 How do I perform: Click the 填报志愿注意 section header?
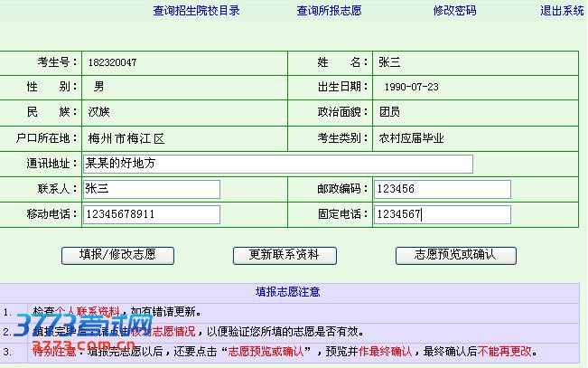(x=287, y=292)
